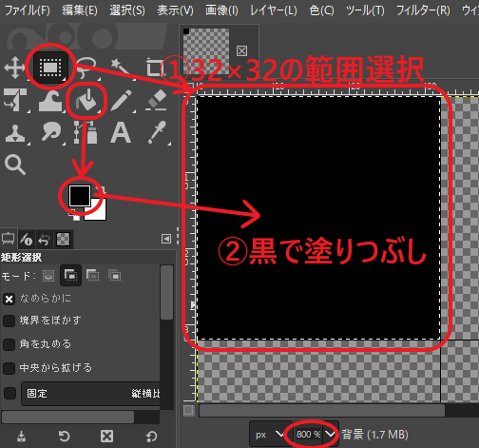Click the black foreground color swatch

79,195
